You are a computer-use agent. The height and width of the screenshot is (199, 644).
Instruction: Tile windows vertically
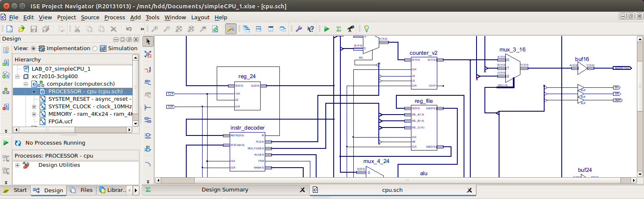pyautogui.click(x=271, y=29)
